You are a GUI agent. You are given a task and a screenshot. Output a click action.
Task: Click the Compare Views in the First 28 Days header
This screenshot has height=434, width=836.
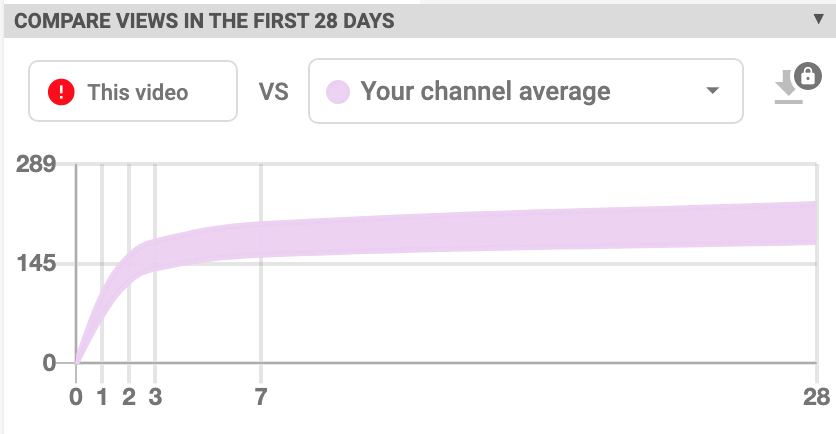[x=204, y=21]
